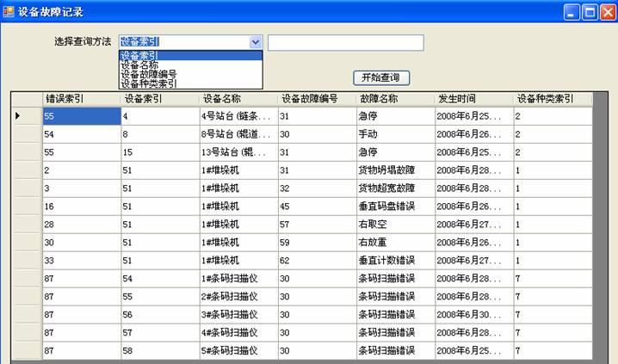Close the 设备故障记录 window
This screenshot has height=364, width=618.
point(607,12)
